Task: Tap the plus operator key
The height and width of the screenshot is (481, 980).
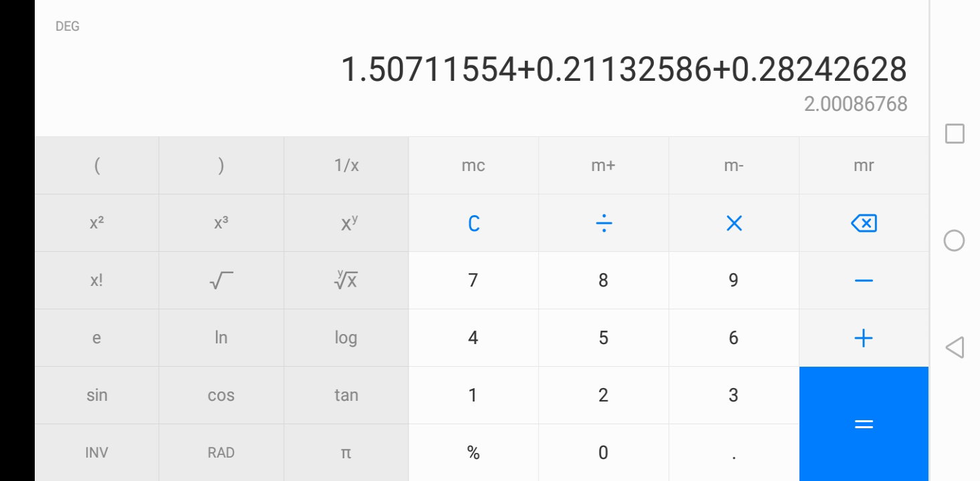Action: (864, 338)
